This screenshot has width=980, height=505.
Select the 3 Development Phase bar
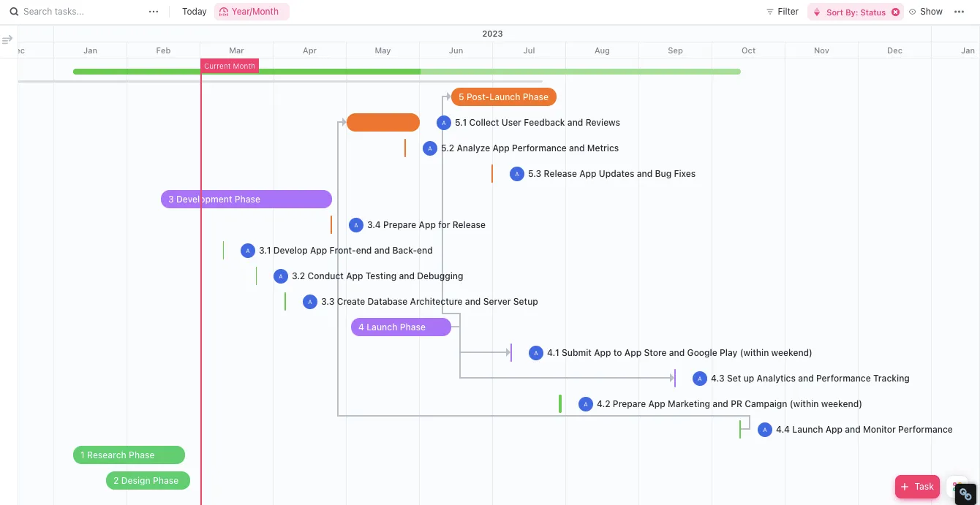(x=246, y=200)
